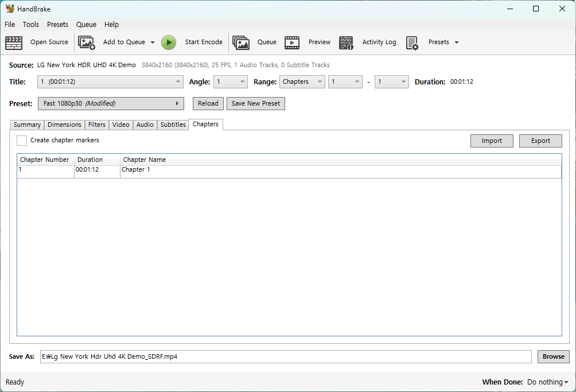Viewport: 576px width, 392px height.
Task: Click the Chapter Name column header
Action: coord(341,160)
